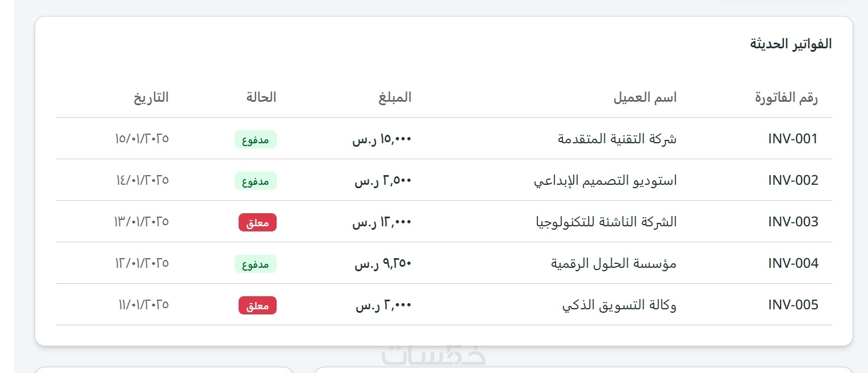Click client name استوديو التصميم الإبداعي
Viewport: 868px width, 373px height.
click(x=605, y=180)
